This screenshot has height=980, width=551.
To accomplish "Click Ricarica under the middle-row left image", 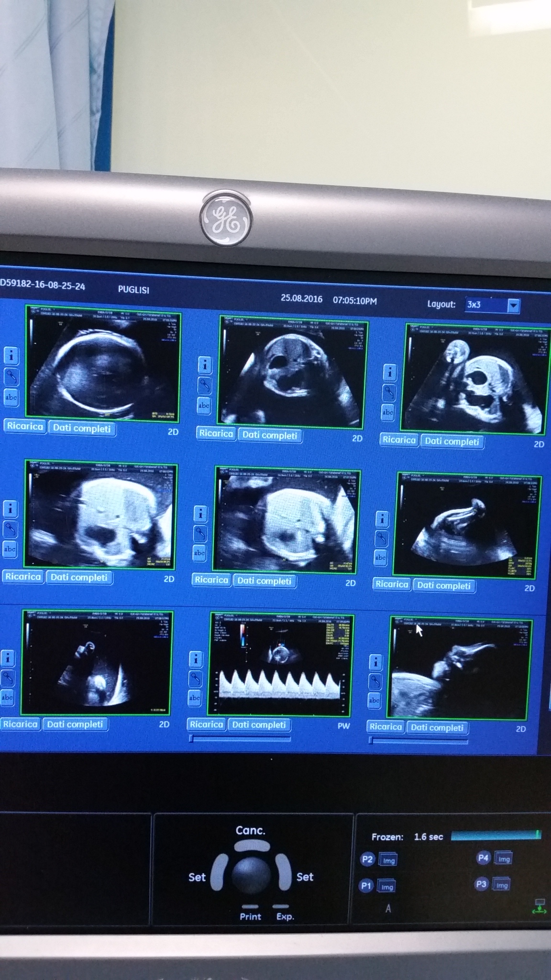I will (x=23, y=577).
